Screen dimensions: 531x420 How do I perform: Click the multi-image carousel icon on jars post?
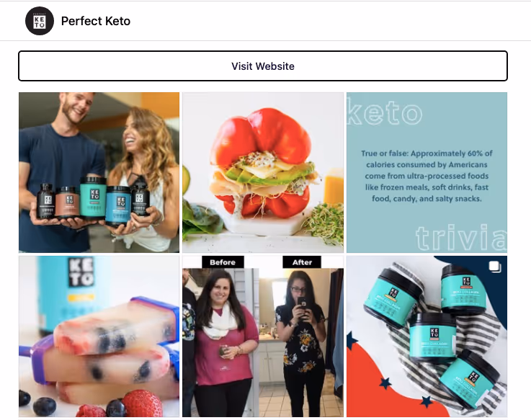tap(495, 267)
